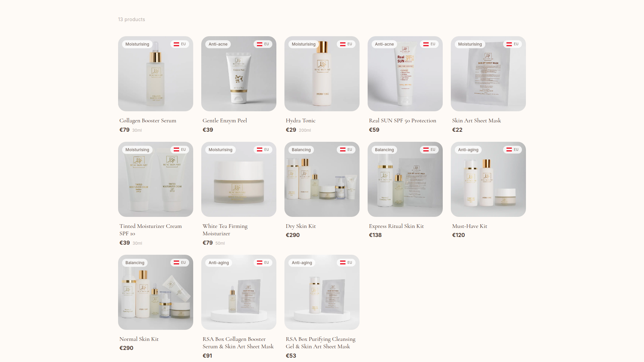Open the Skin Art Sheet Mask product image
The height and width of the screenshot is (362, 644).
click(488, 74)
